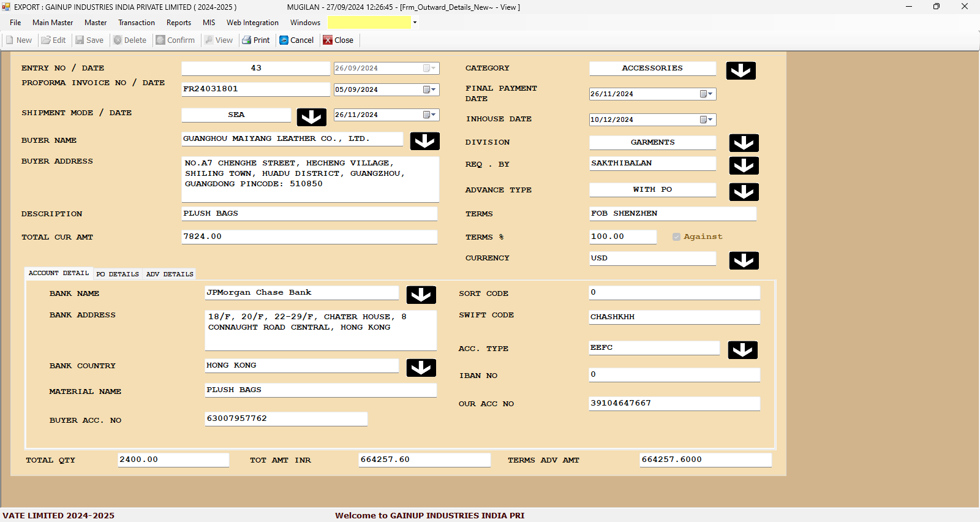Open the Transaction menu
Viewport: 980px width, 522px height.
point(137,23)
